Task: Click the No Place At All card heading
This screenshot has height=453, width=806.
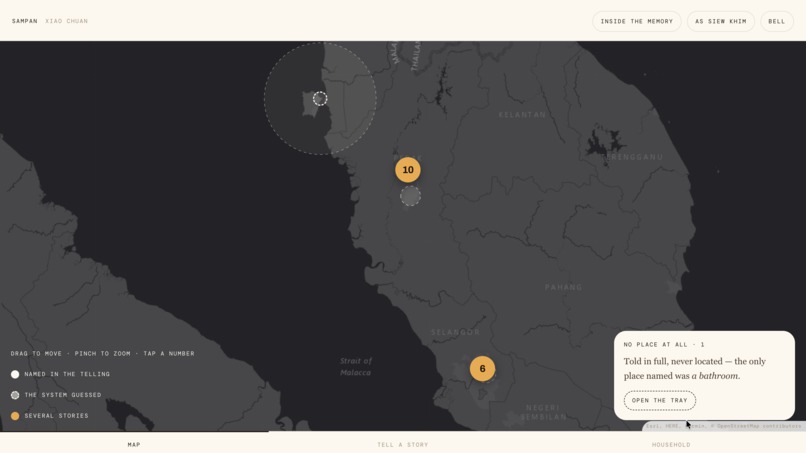Action: pos(664,345)
